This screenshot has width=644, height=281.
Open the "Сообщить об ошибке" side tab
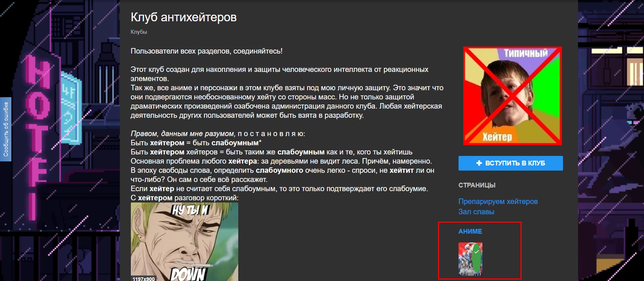click(x=5, y=129)
